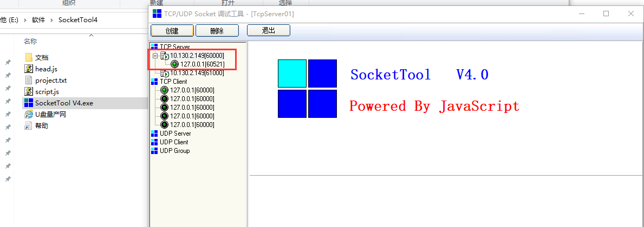Viewport: 644px width, 227px height.
Task: Sort files by the 名称 column header
Action: pos(30,42)
